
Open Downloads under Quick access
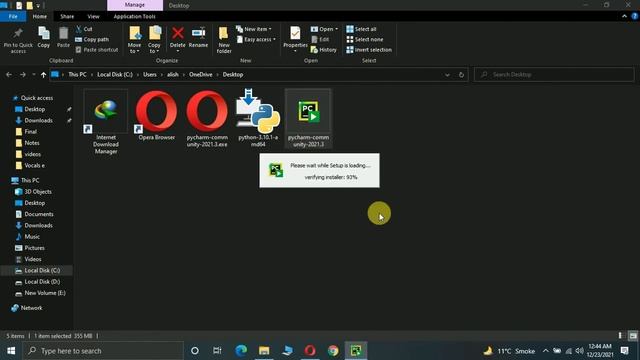[38, 120]
